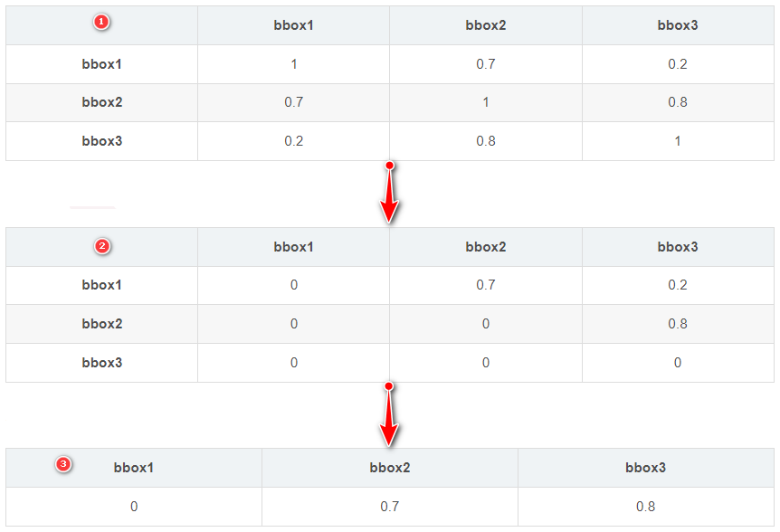The image size is (780, 532).
Task: Select the bbox3 header in the third table
Action: [645, 468]
